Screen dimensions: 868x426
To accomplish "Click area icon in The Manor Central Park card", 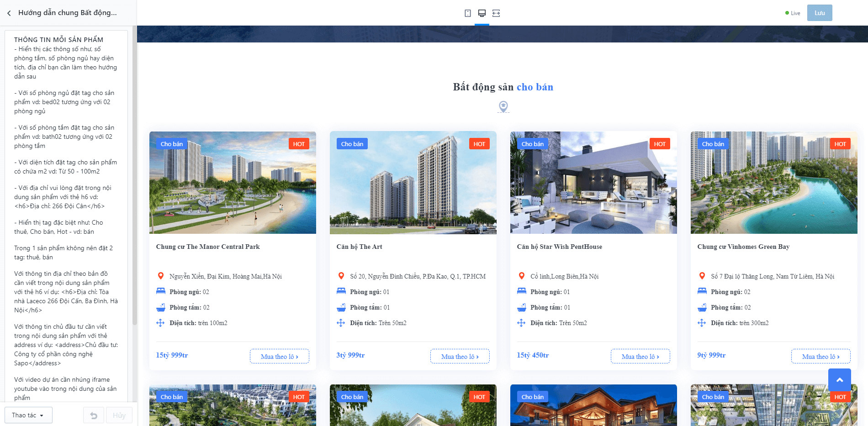I will [160, 323].
